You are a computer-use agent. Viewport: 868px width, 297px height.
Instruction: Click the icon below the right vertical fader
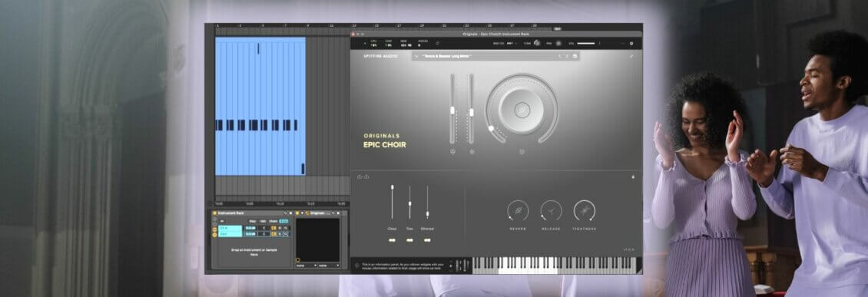472,151
